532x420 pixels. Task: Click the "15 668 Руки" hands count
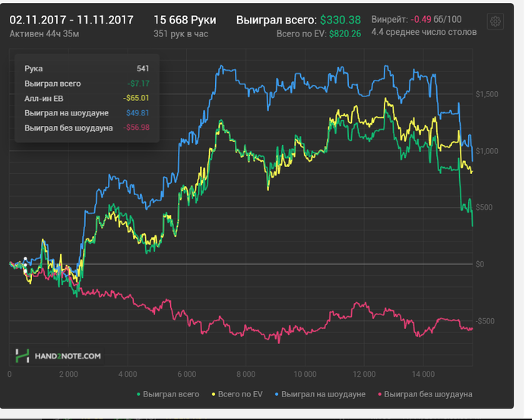point(185,20)
